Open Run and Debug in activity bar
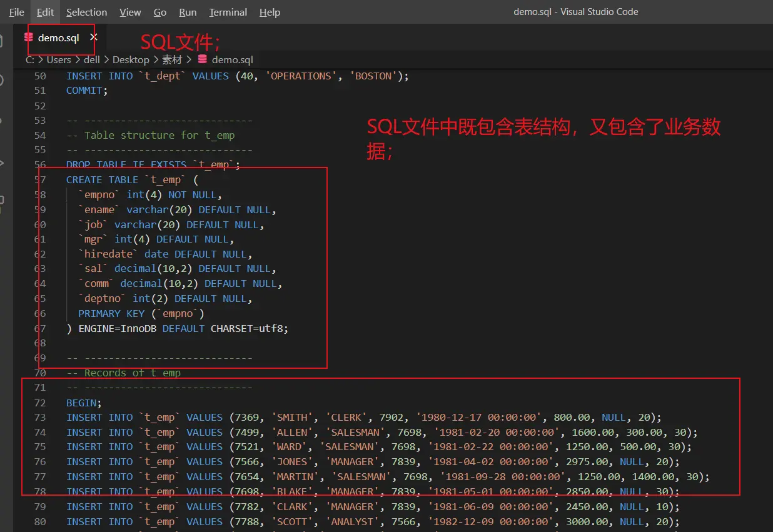 point(3,163)
